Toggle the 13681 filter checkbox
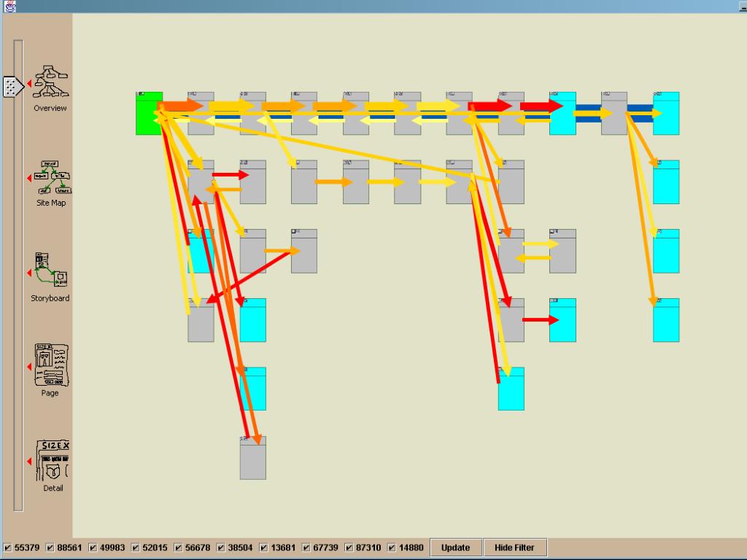Image resolution: width=747 pixels, height=560 pixels. (x=263, y=548)
